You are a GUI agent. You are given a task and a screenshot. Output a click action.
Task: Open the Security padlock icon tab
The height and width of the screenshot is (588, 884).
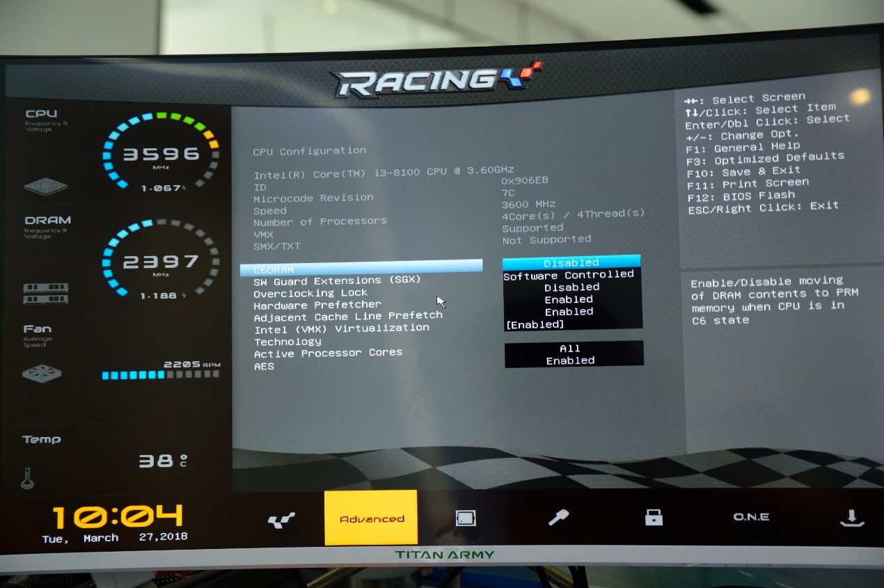pyautogui.click(x=654, y=517)
